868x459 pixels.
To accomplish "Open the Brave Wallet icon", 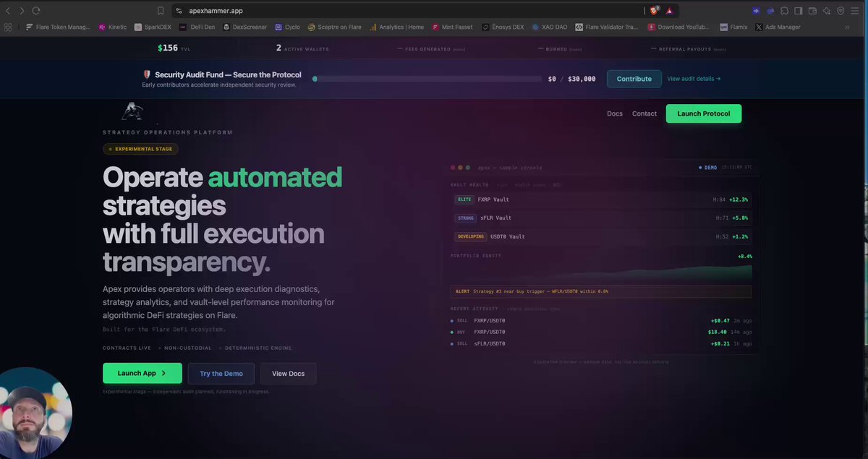I will coord(812,11).
